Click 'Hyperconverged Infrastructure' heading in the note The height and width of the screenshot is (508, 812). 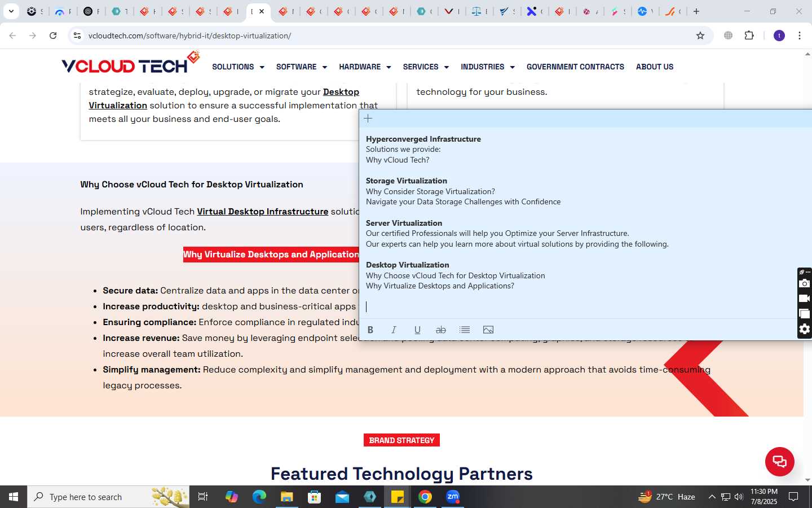[x=423, y=139]
